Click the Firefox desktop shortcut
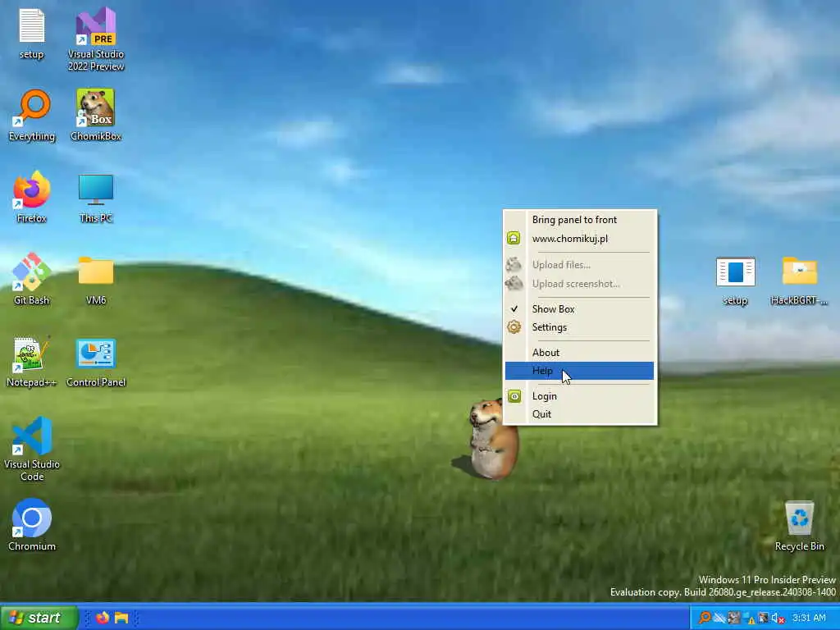Screen dimensions: 840x630 32,197
